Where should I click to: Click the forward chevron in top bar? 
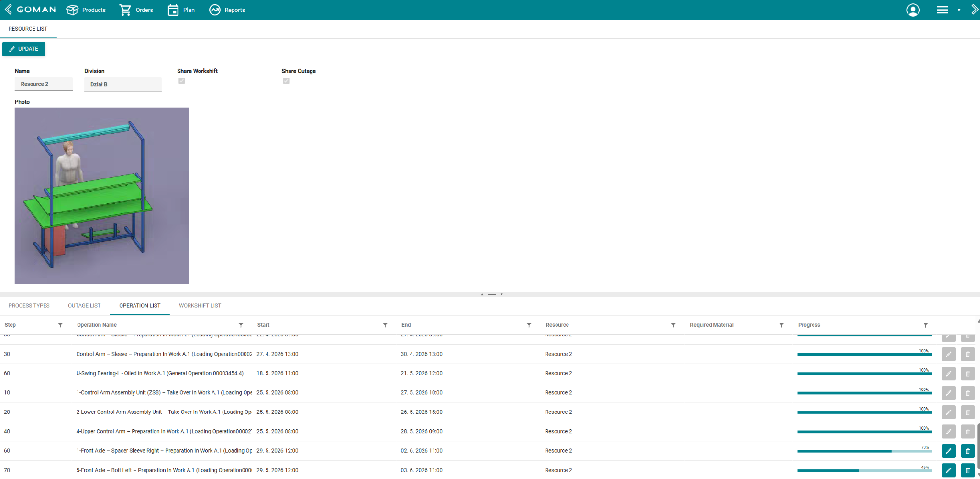974,10
